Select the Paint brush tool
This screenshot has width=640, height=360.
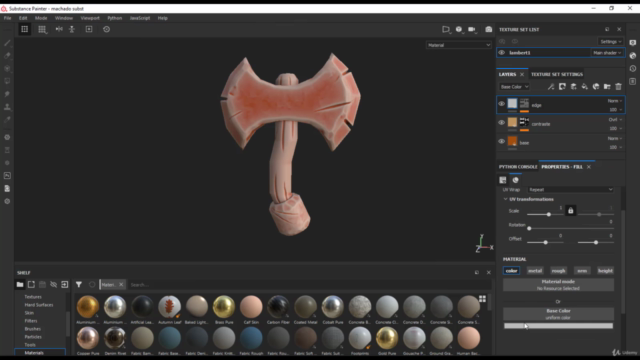pyautogui.click(x=7, y=43)
